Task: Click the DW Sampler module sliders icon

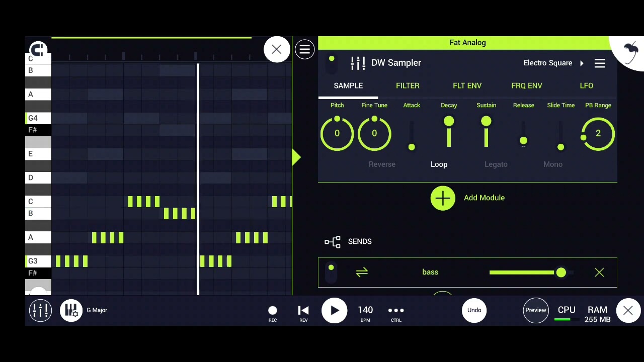Action: (358, 63)
